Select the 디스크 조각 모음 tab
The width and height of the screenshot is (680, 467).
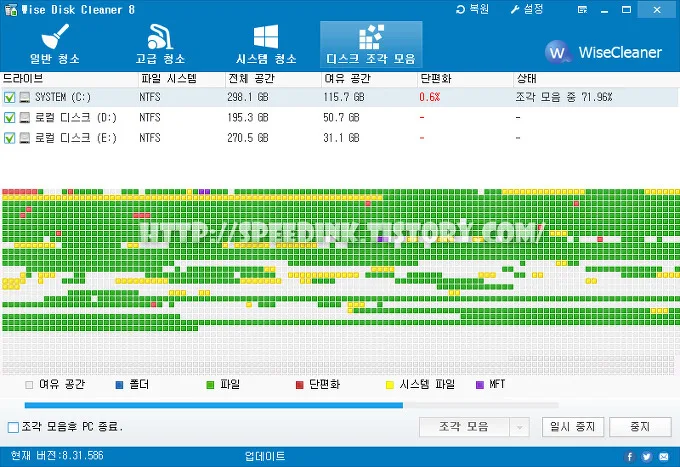(371, 45)
